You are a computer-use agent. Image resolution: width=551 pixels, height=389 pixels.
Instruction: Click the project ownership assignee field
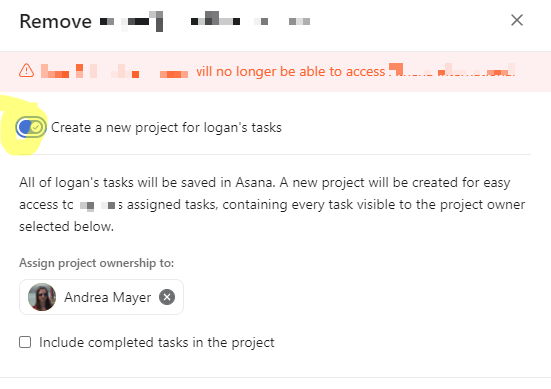point(101,297)
